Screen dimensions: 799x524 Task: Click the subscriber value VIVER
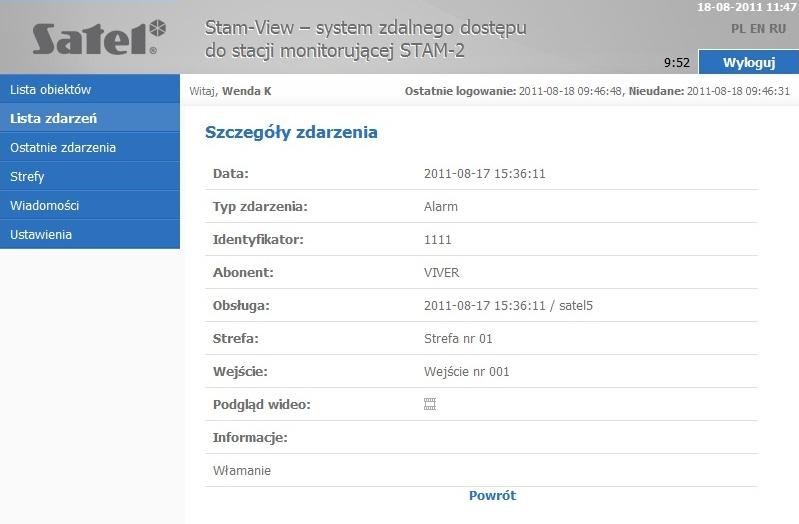pos(441,273)
